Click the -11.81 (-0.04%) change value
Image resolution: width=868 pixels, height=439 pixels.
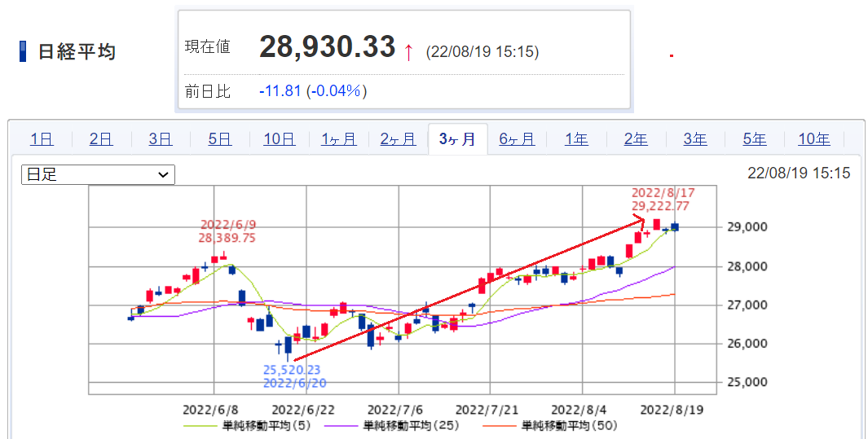(x=313, y=90)
